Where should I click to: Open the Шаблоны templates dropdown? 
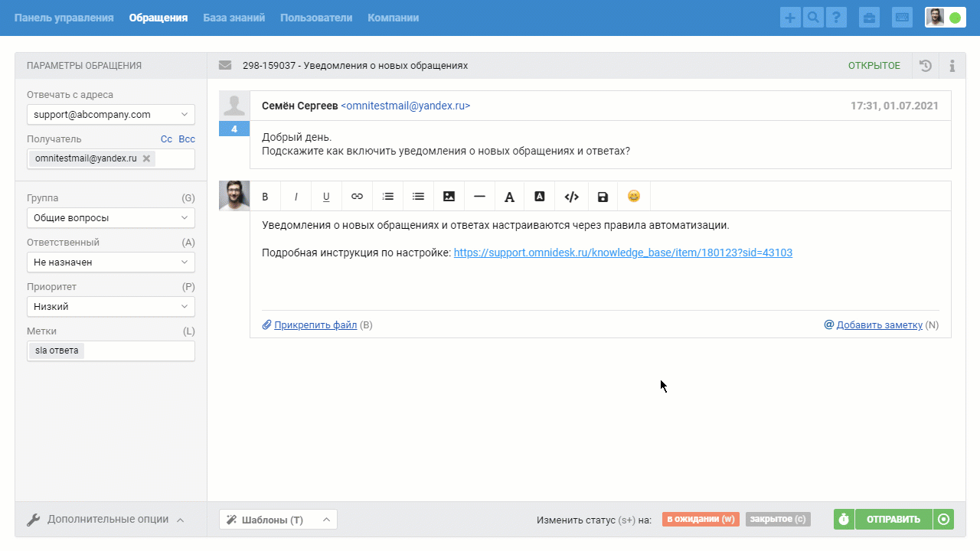click(278, 520)
